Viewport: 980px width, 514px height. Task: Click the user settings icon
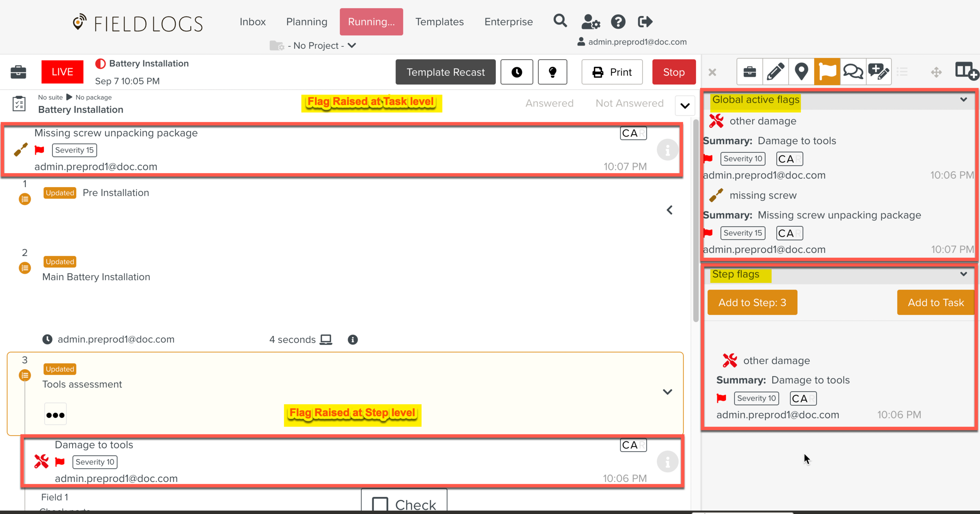[x=590, y=22]
